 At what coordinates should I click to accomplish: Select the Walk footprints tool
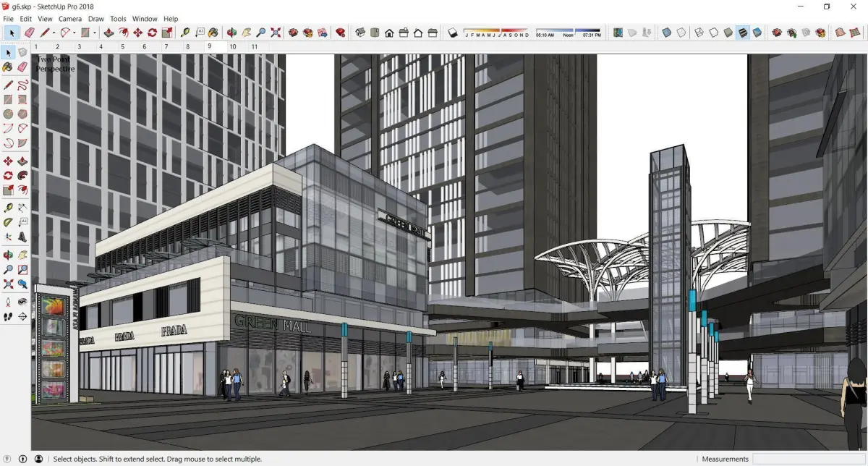pyautogui.click(x=8, y=316)
